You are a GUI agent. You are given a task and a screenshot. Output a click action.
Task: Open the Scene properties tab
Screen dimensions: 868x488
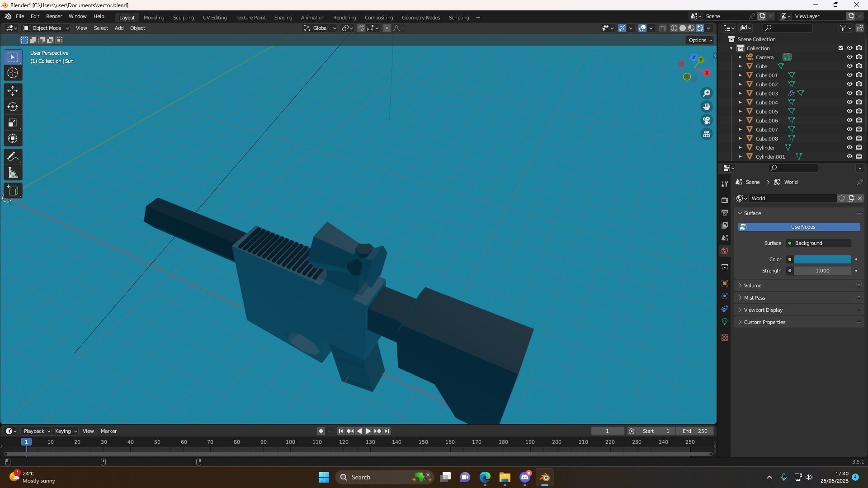pyautogui.click(x=725, y=238)
